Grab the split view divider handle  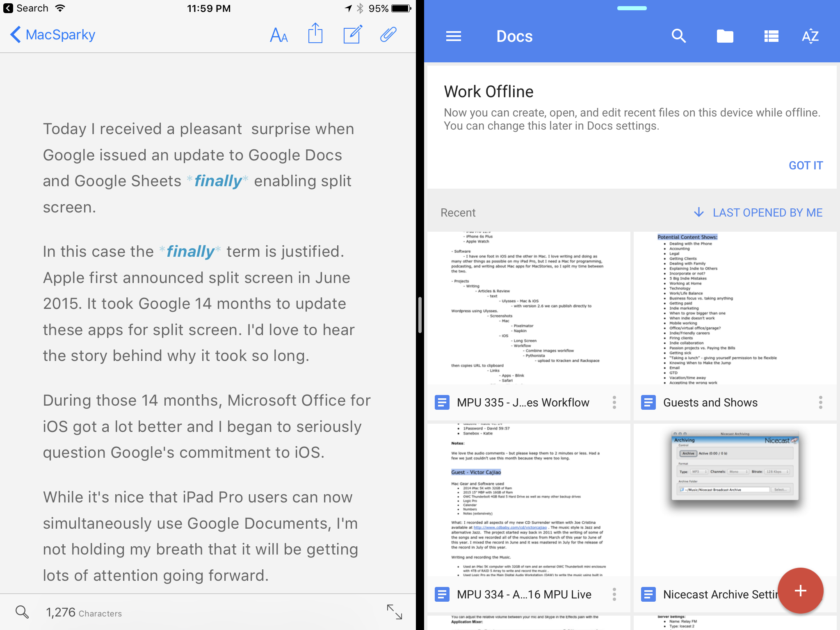(x=420, y=315)
